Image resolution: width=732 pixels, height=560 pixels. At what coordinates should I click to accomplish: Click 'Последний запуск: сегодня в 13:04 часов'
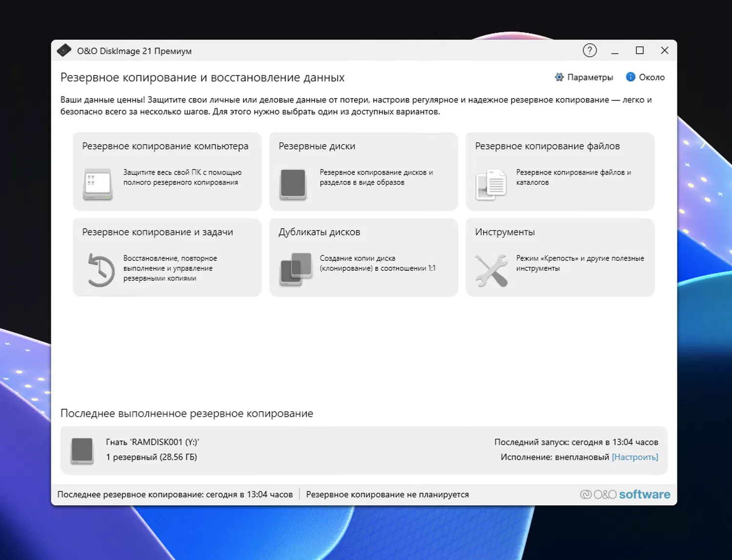coord(576,442)
